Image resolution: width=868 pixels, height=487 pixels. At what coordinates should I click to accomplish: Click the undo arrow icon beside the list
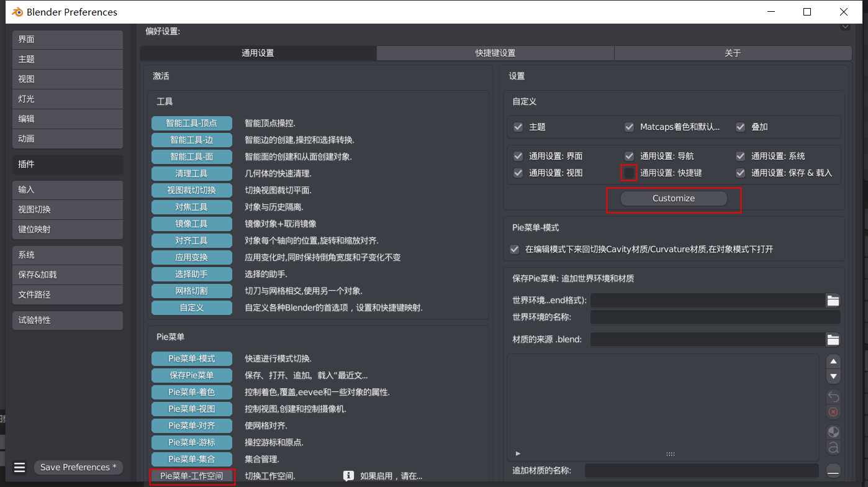pyautogui.click(x=834, y=396)
